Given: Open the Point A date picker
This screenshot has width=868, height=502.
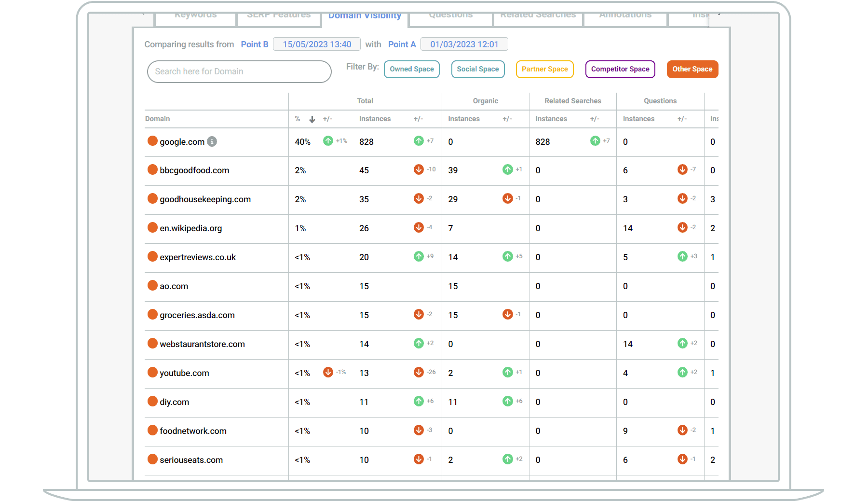Looking at the screenshot, I should (x=464, y=44).
